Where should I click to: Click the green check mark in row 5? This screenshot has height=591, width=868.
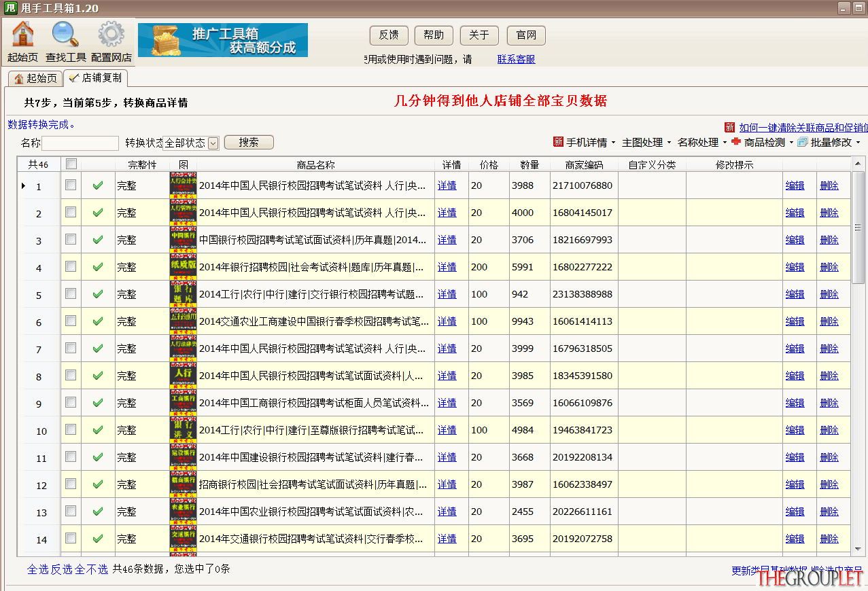coord(98,294)
